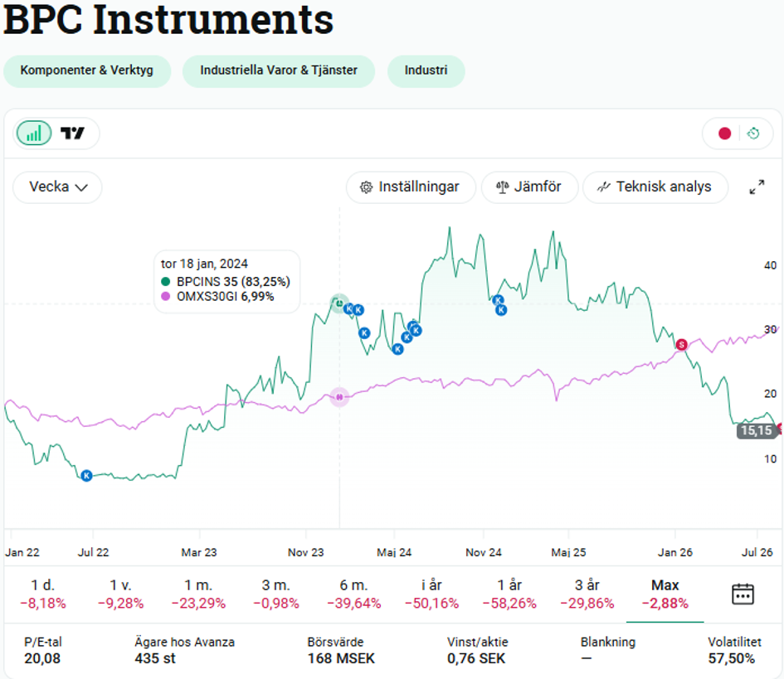Image resolution: width=784 pixels, height=679 pixels.
Task: Click the purple OMXS30GI point on chart
Action: coord(339,397)
